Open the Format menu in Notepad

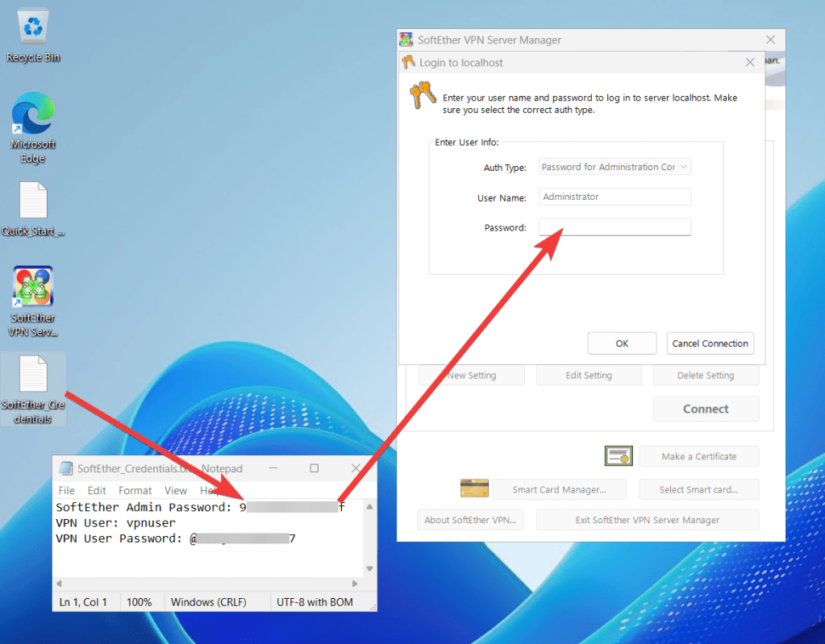(135, 490)
